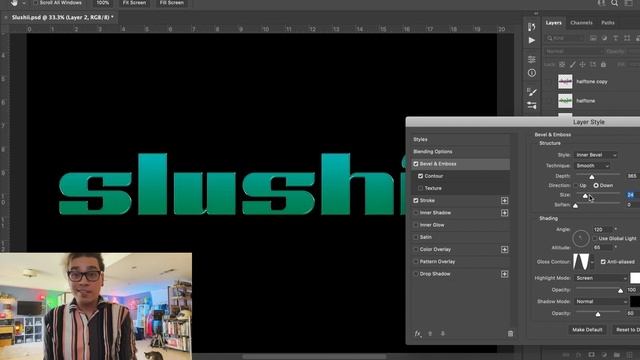Open the Info panel icon
640x360 pixels.
point(531,73)
